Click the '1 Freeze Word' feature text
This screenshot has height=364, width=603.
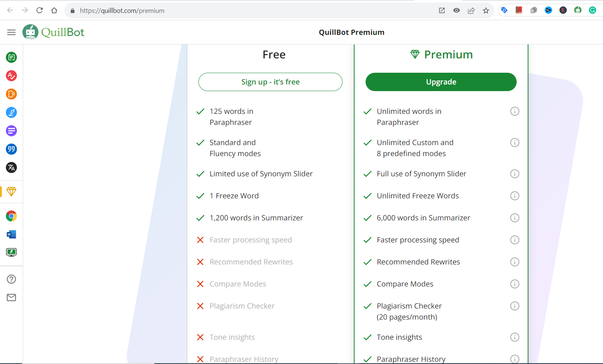tap(234, 196)
